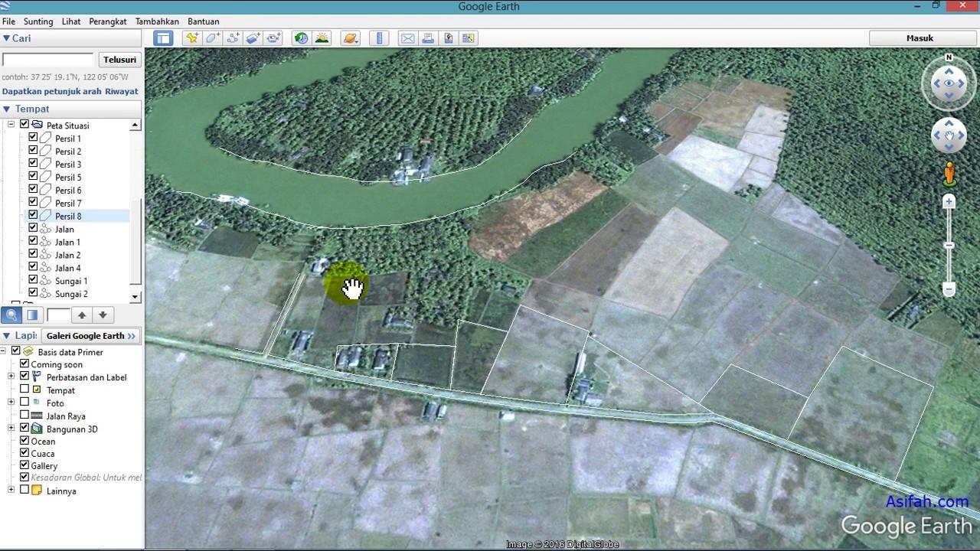Show sunlight across the landscape icon
Viewport: 980px width, 551px height.
(x=322, y=38)
